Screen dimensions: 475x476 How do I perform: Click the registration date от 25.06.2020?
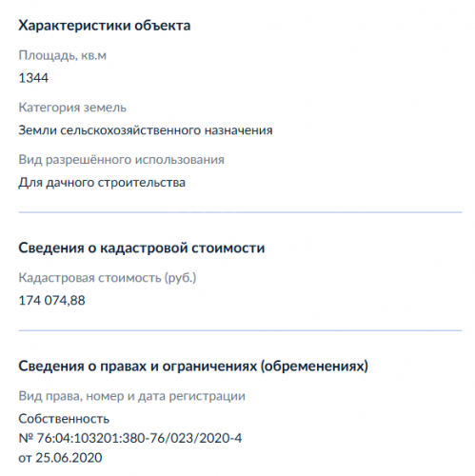60,458
